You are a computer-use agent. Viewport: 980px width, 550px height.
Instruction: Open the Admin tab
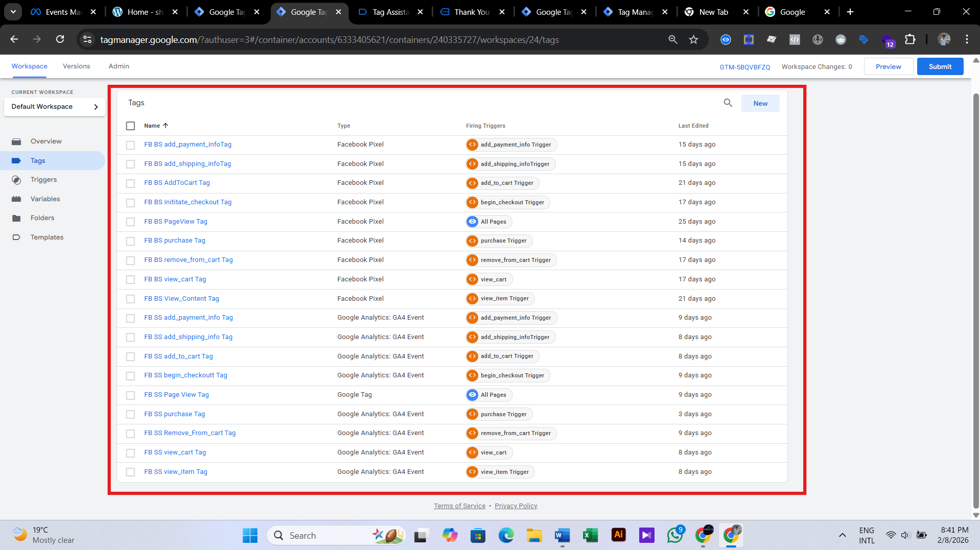pos(119,66)
